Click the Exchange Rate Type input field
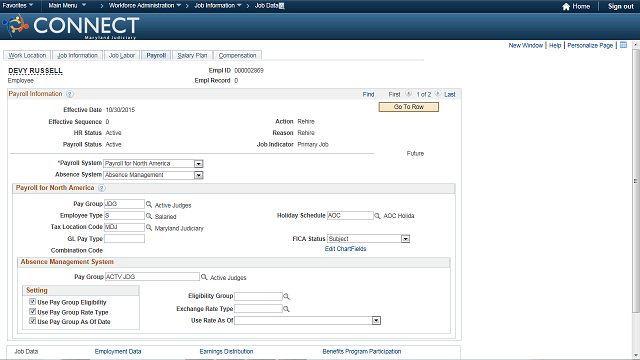The image size is (640, 360). [258, 309]
